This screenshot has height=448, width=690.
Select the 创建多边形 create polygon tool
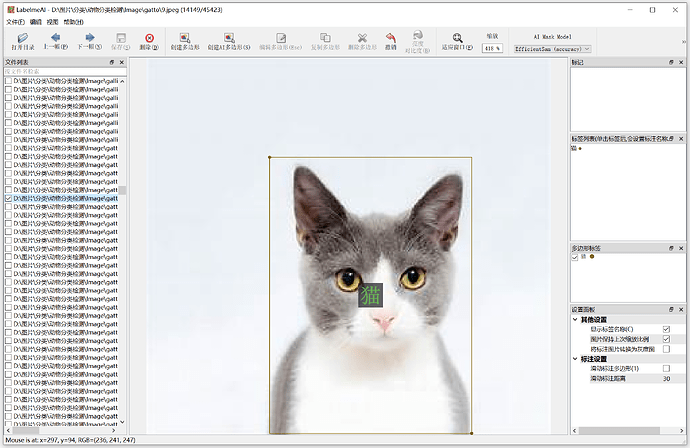(x=185, y=42)
